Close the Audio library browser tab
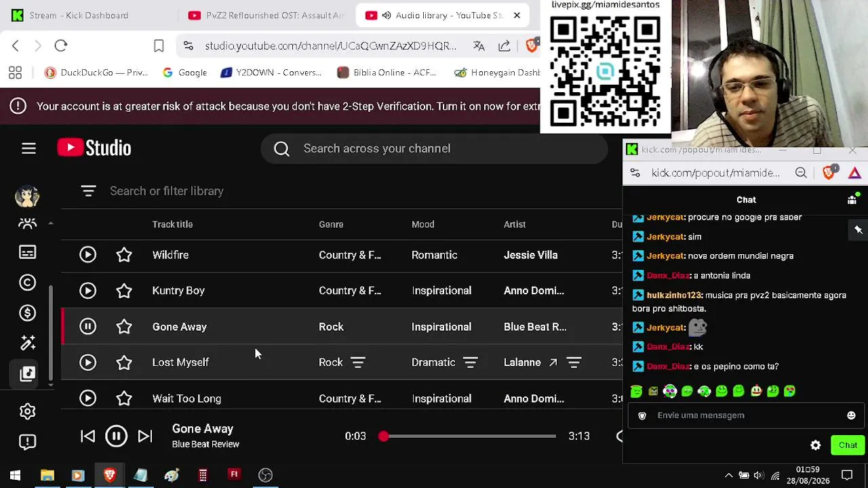 [x=517, y=15]
